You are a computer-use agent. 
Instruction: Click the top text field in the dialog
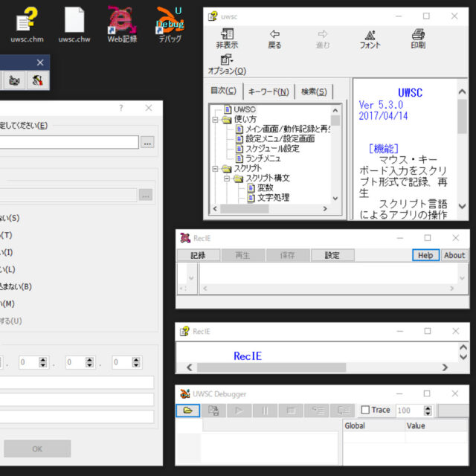[x=69, y=142]
